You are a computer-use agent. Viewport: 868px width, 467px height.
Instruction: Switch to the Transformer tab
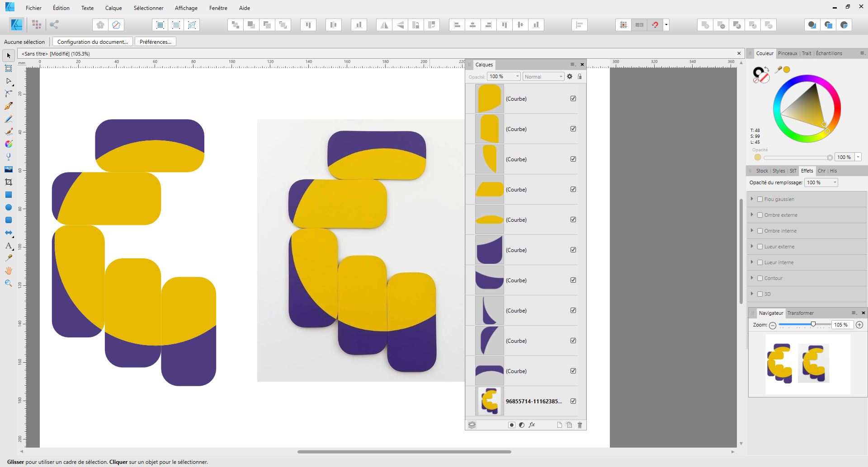point(800,313)
